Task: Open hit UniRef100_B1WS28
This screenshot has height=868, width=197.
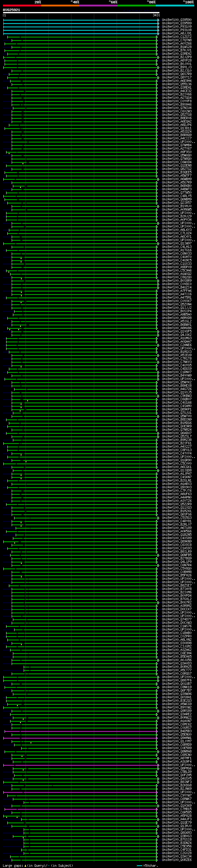Action: click(177, 47)
